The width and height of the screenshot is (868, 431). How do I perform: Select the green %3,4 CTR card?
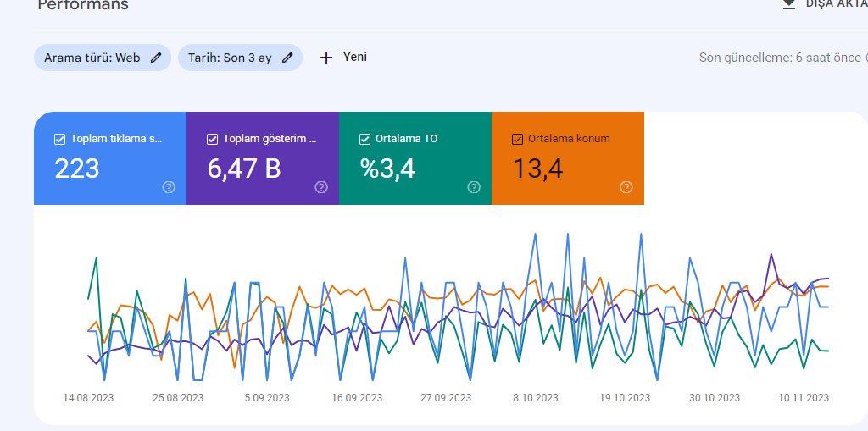(415, 158)
